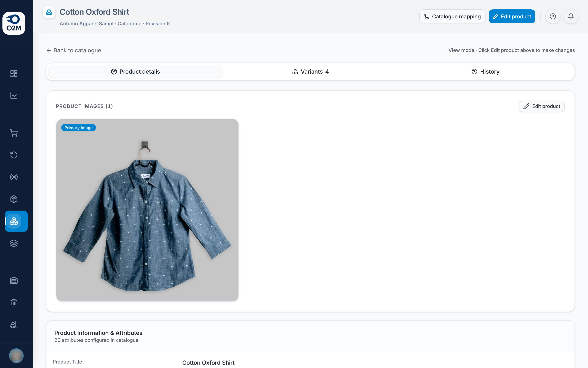Open the shirt primary image thumbnail
The width and height of the screenshot is (588, 368).
pos(147,210)
